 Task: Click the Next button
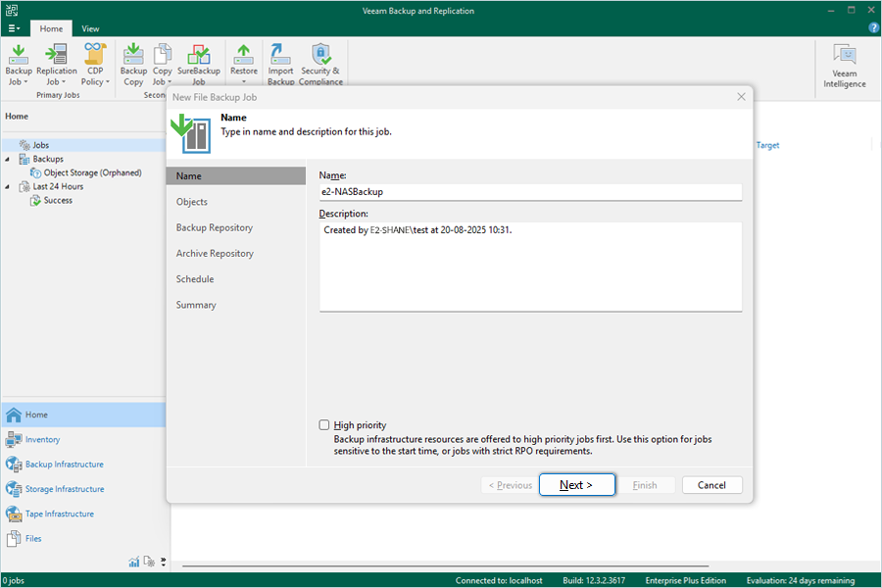pos(576,485)
